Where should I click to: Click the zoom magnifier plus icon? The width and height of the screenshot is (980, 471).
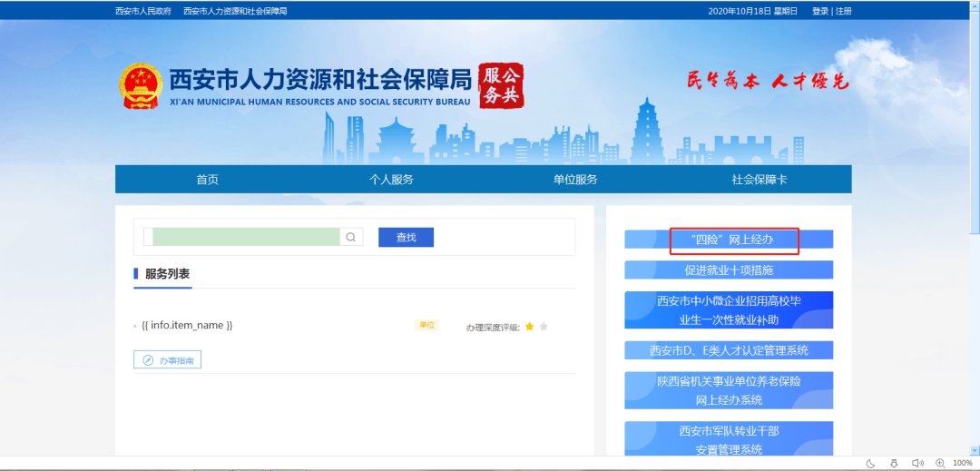coord(940,463)
